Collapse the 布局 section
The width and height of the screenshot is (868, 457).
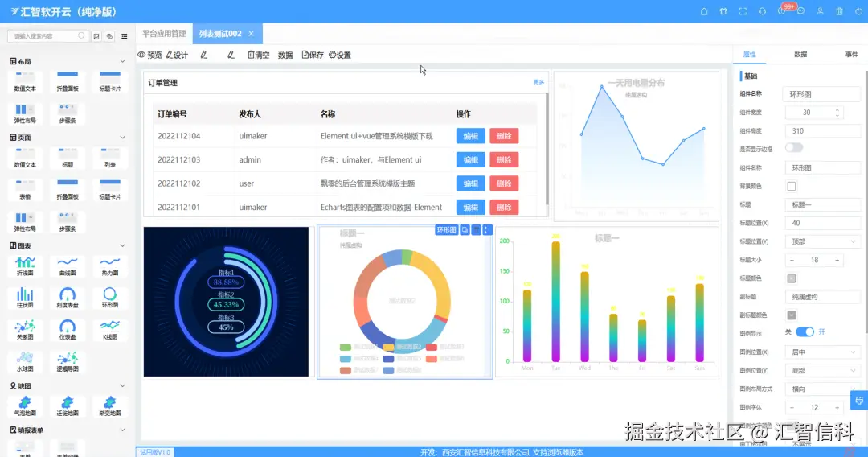pos(122,61)
